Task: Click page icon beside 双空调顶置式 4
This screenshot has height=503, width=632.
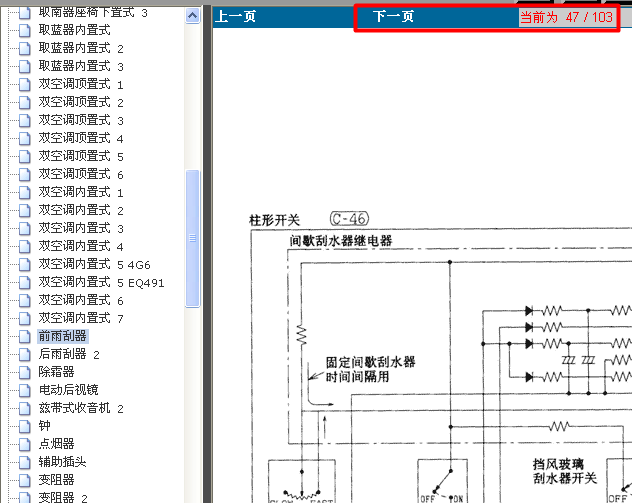Action: click(x=25, y=139)
